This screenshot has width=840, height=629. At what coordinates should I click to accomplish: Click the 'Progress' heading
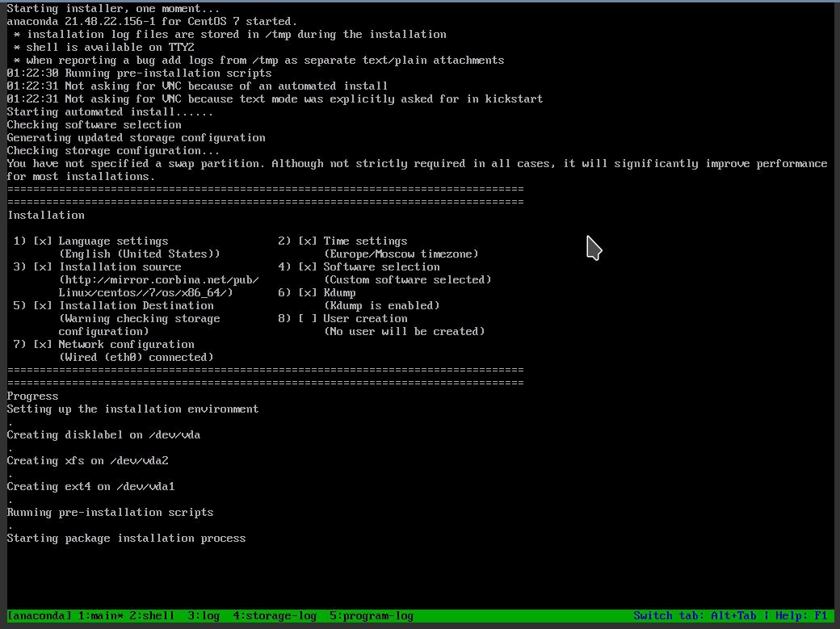pyautogui.click(x=32, y=396)
